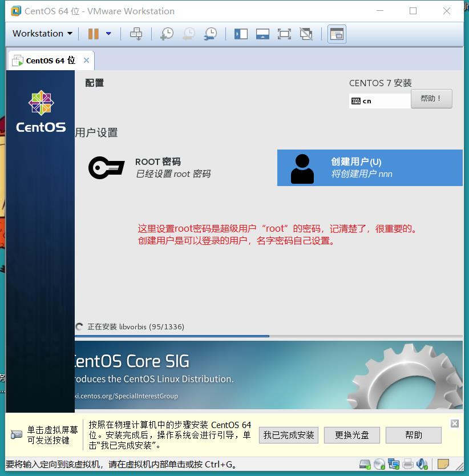Click the CENTOS 7 安装 title text

coord(381,83)
